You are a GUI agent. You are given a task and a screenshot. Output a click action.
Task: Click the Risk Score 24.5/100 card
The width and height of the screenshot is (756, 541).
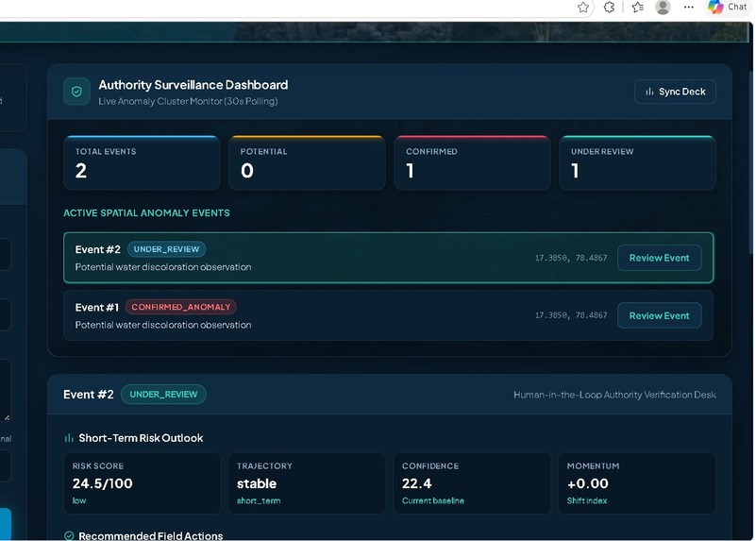tap(142, 483)
